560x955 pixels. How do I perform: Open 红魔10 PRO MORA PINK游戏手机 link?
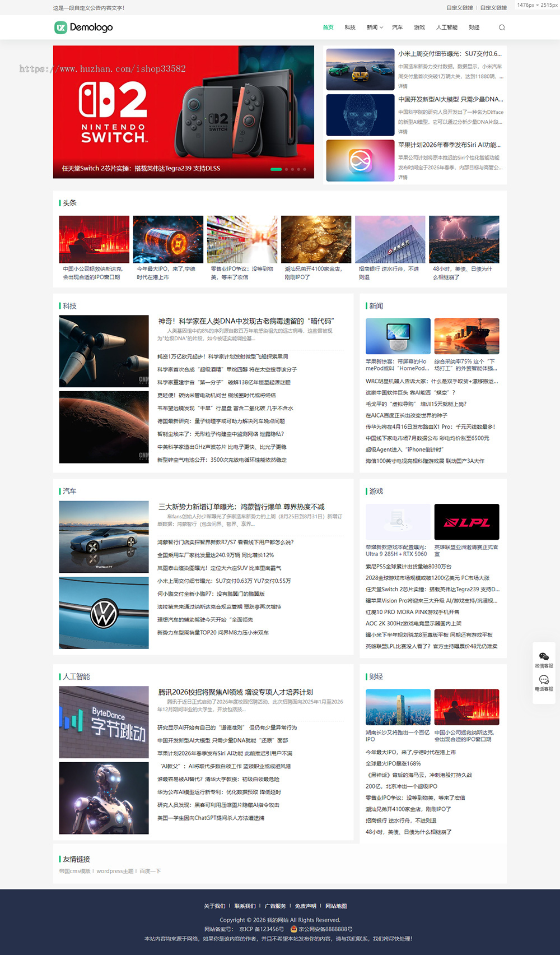pyautogui.click(x=412, y=612)
